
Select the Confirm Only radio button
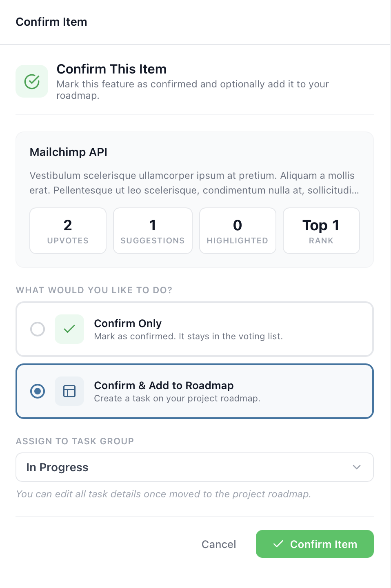[x=37, y=329]
